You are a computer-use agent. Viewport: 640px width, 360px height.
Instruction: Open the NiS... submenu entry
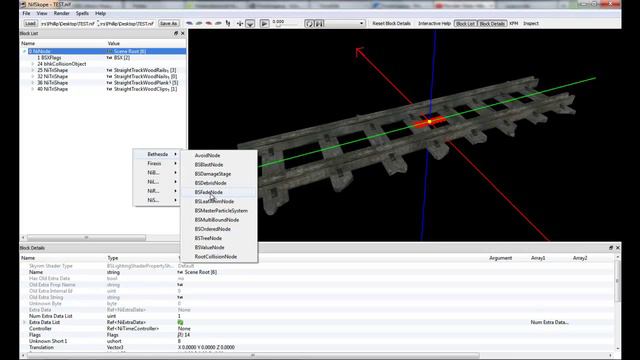pyautogui.click(x=157, y=200)
